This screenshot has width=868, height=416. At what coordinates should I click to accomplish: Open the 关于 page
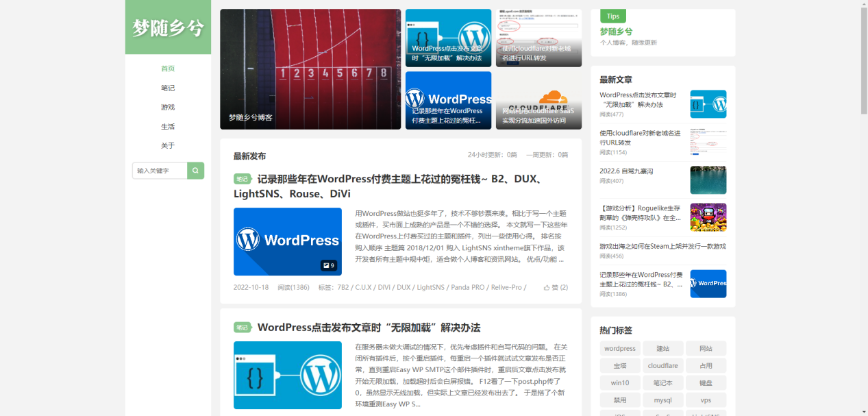(168, 145)
